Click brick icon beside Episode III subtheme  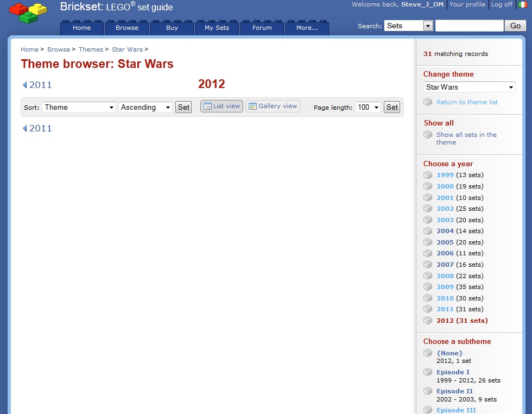428,410
